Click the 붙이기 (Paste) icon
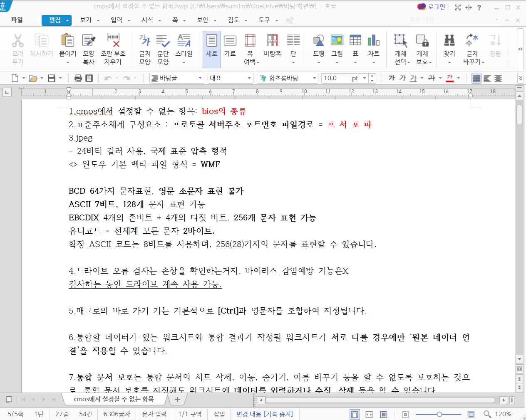Image resolution: width=526 pixels, height=420 pixels. click(x=67, y=41)
